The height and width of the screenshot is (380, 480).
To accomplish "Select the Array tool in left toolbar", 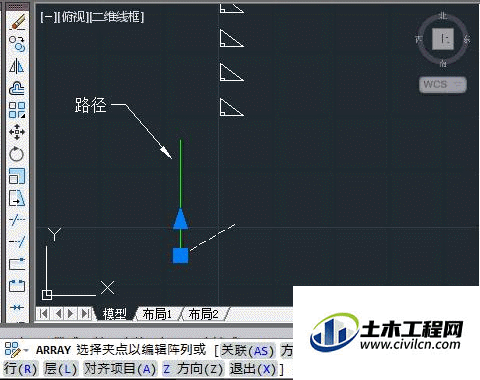I will click(17, 110).
